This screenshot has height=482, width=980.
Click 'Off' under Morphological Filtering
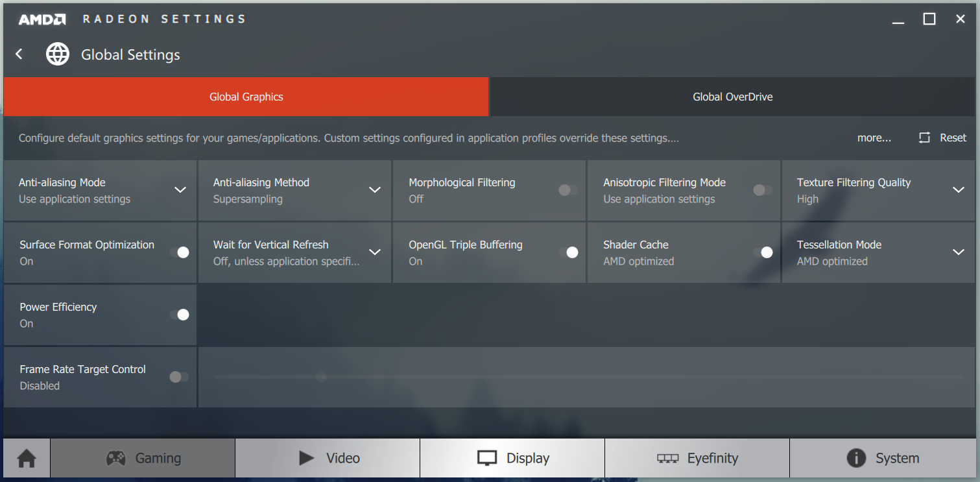point(416,199)
